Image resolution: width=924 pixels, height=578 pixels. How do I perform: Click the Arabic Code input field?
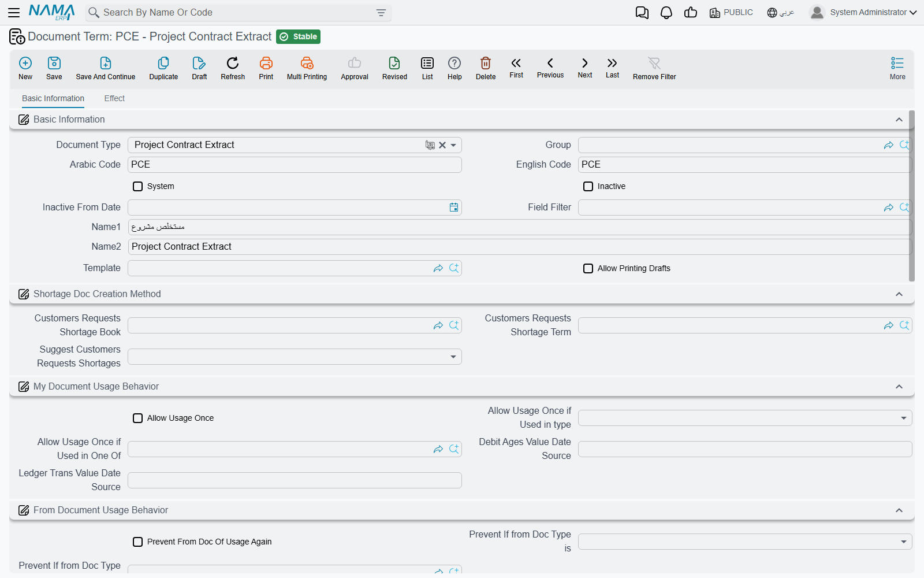point(295,165)
